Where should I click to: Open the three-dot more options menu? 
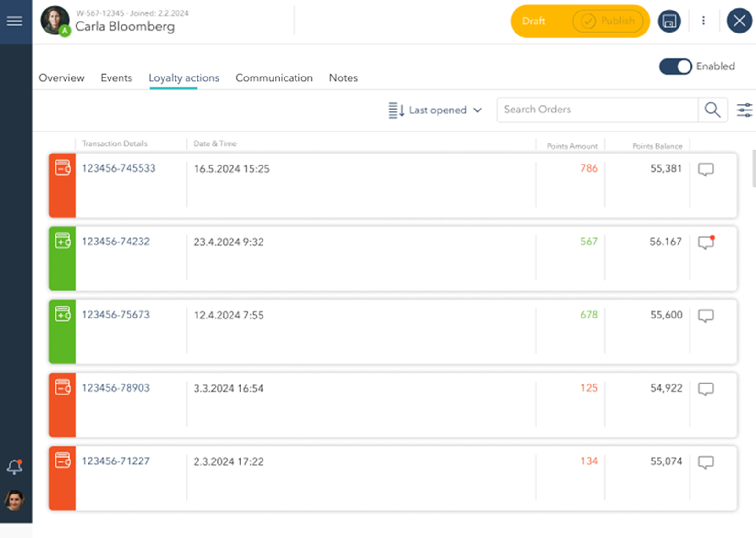[x=703, y=21]
